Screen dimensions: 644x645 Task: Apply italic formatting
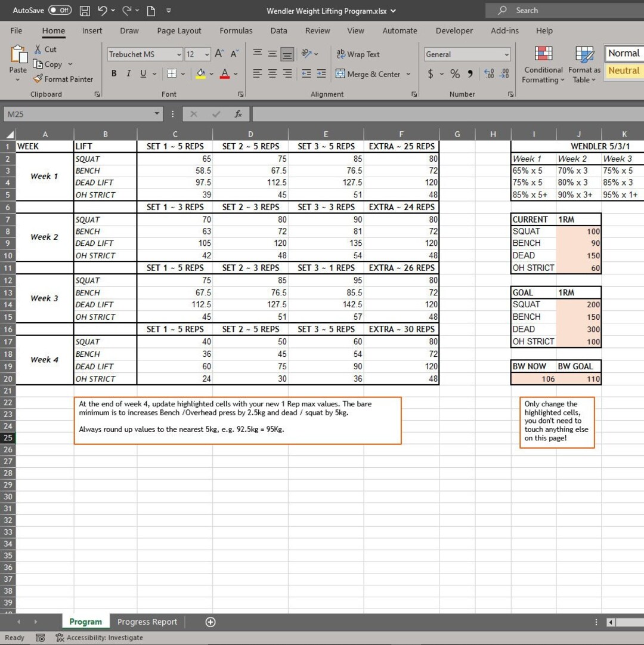(x=128, y=73)
